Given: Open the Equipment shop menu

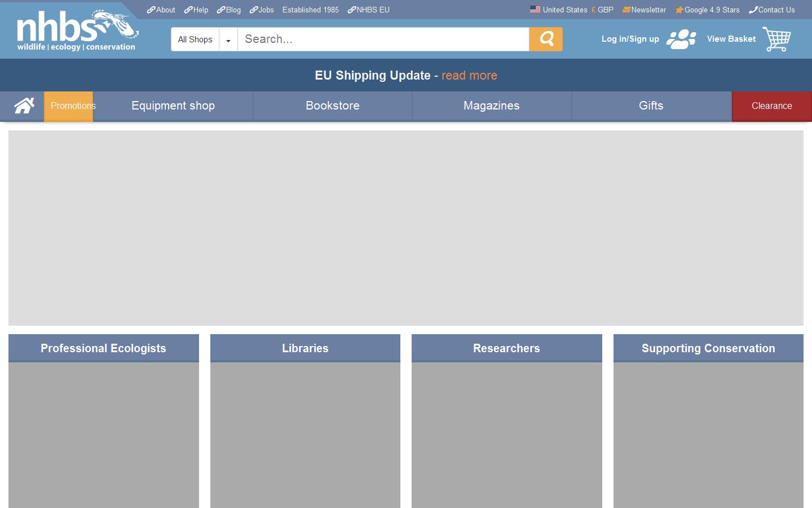Looking at the screenshot, I should [173, 106].
